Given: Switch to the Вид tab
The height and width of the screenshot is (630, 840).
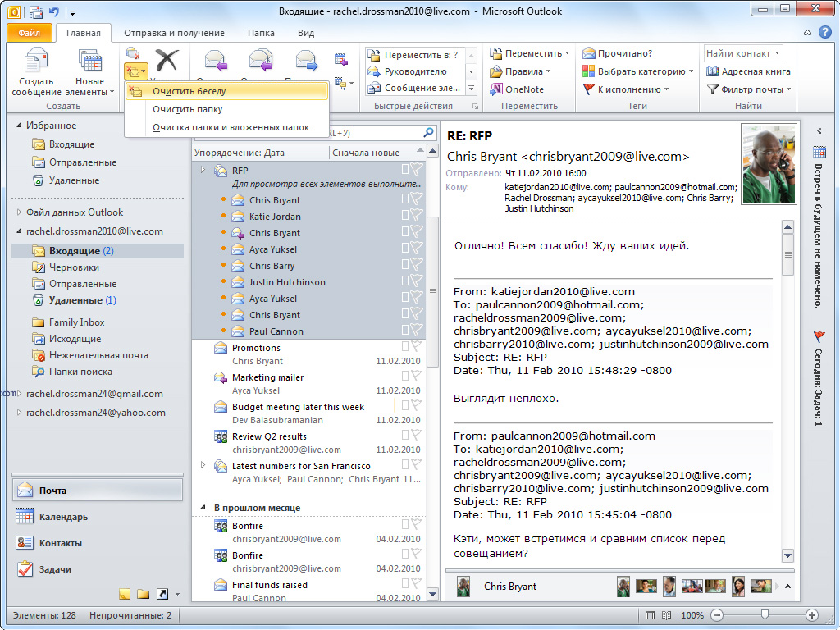Looking at the screenshot, I should 306,33.
